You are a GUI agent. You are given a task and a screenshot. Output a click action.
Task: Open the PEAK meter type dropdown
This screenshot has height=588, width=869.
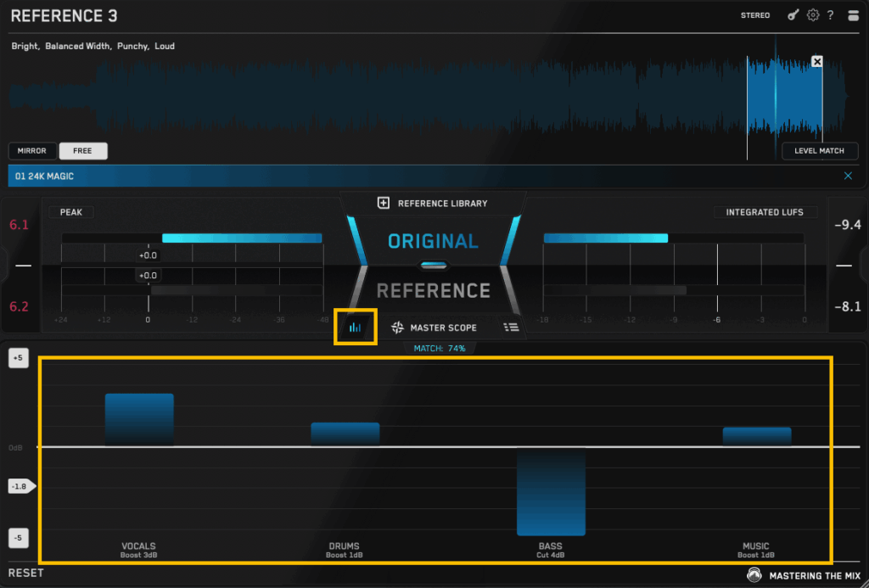tap(71, 212)
